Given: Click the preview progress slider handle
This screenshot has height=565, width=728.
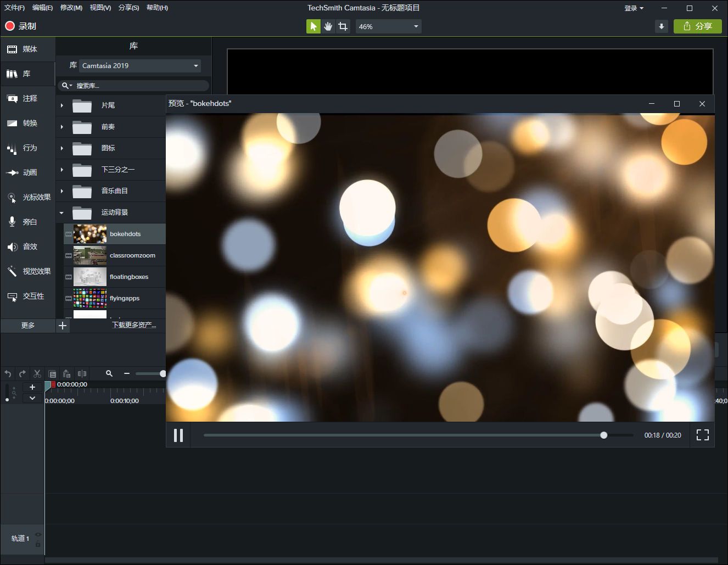Looking at the screenshot, I should (x=604, y=435).
